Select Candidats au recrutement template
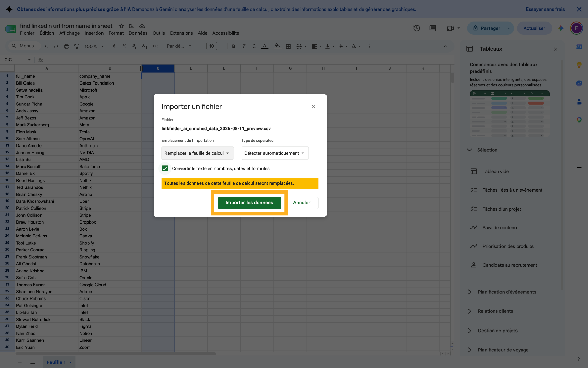This screenshot has height=368, width=588. click(x=504, y=265)
